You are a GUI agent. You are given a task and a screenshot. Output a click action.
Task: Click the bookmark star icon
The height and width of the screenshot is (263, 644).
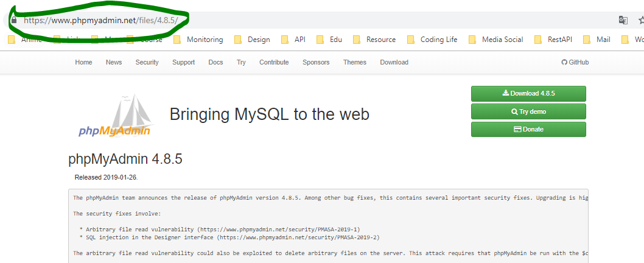coord(640,20)
